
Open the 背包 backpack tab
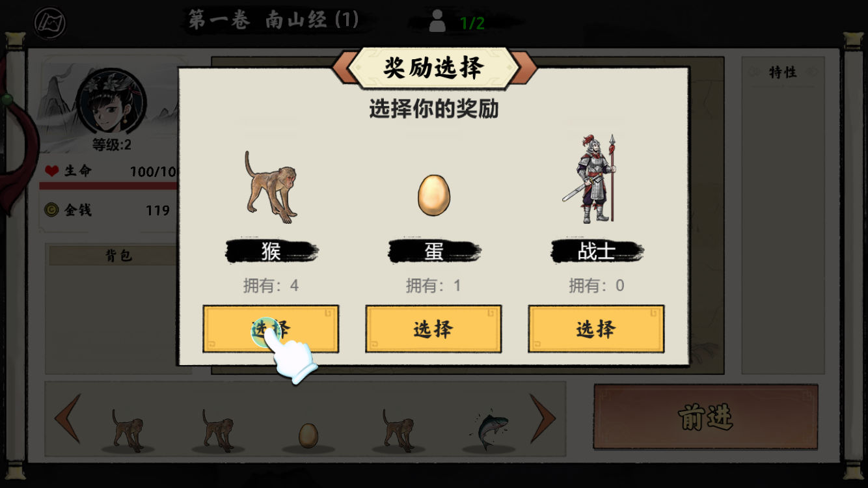pos(119,256)
